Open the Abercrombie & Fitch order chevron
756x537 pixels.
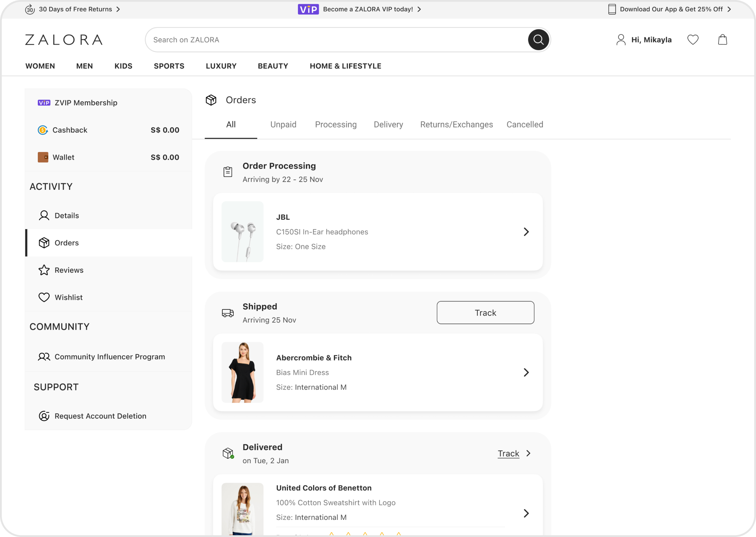point(526,372)
